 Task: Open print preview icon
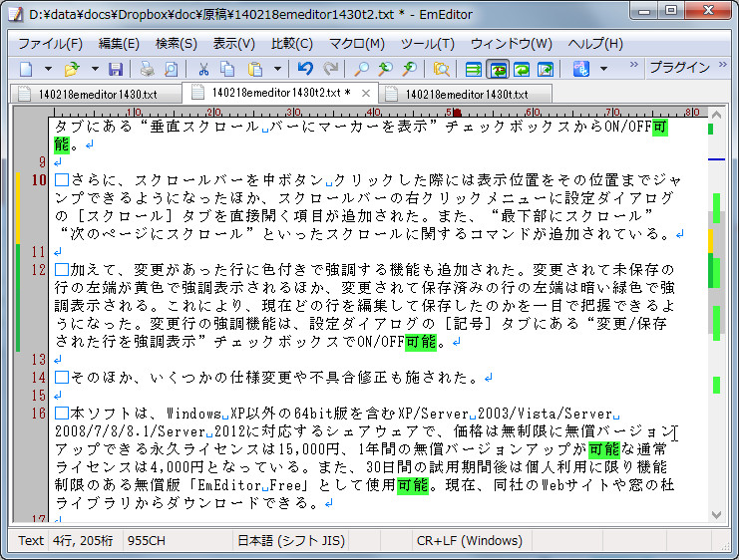click(x=171, y=69)
